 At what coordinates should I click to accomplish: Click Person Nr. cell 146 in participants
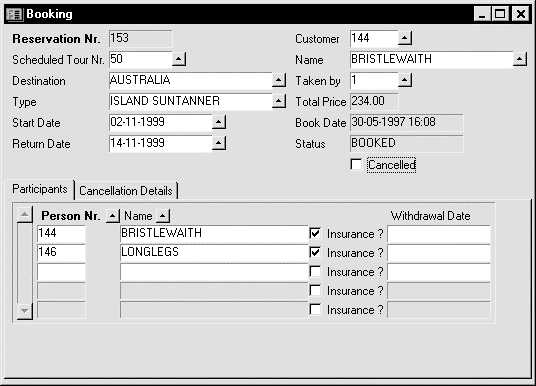61,253
